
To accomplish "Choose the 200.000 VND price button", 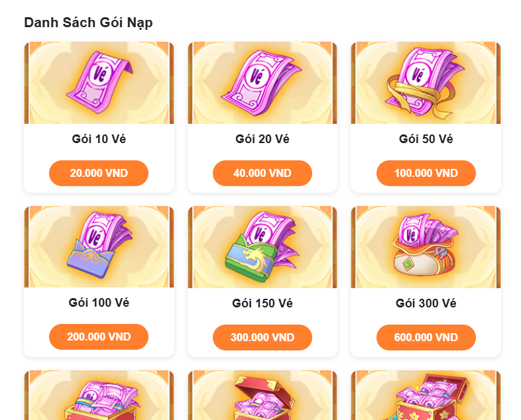I will pos(99,337).
